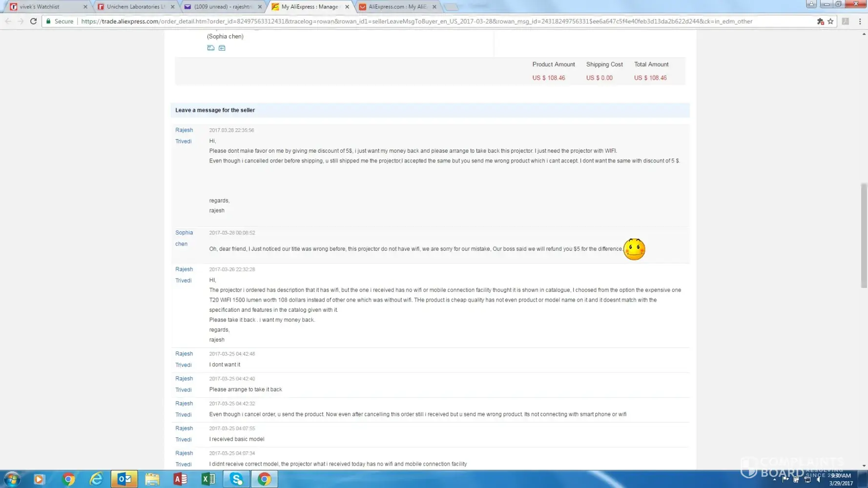Click Rajesh Trivedi beside 'I received basic model'
This screenshot has height=488, width=868.
click(x=184, y=434)
